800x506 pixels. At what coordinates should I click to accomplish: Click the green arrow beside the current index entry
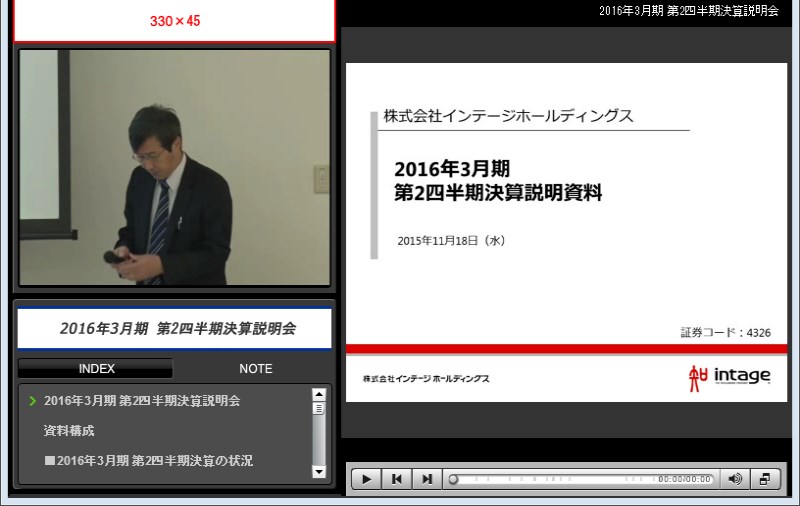(33, 401)
